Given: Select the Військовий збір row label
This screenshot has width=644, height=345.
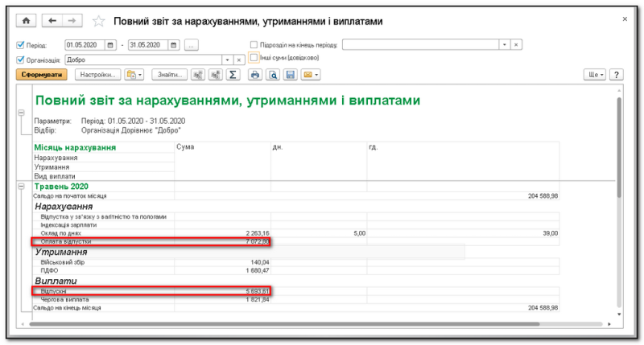Looking at the screenshot, I should 63,262.
